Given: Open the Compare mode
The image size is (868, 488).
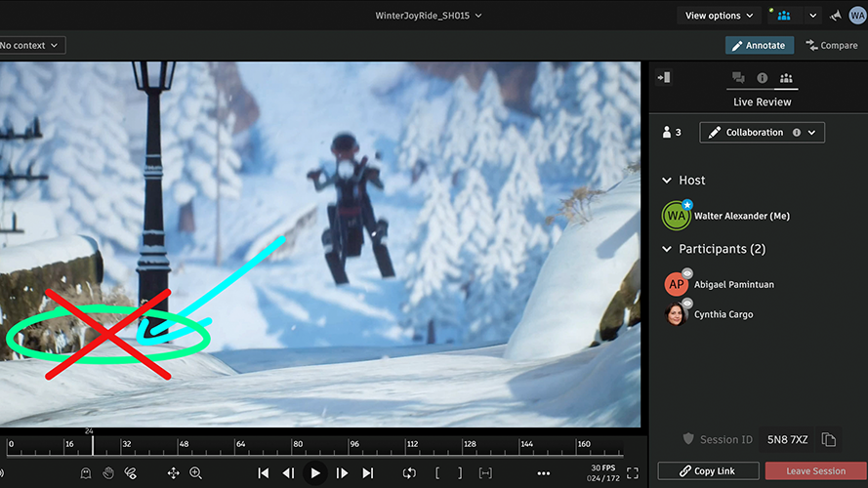Looking at the screenshot, I should (832, 45).
